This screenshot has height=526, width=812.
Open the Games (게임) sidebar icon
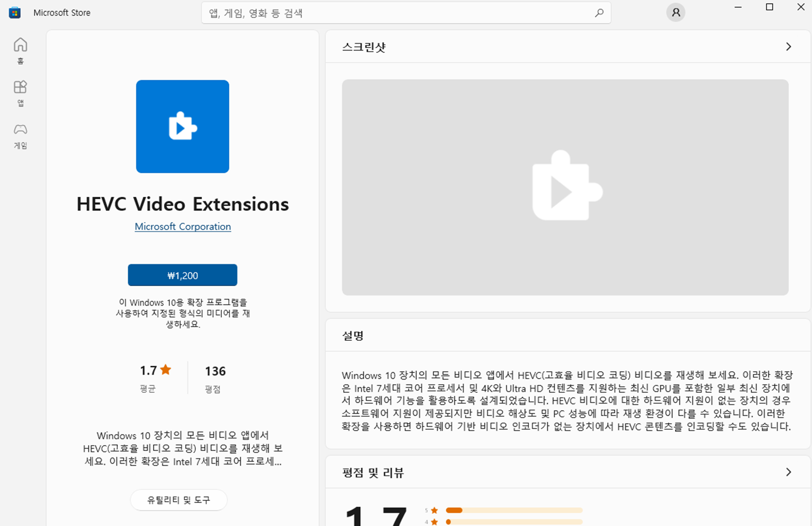click(x=20, y=136)
